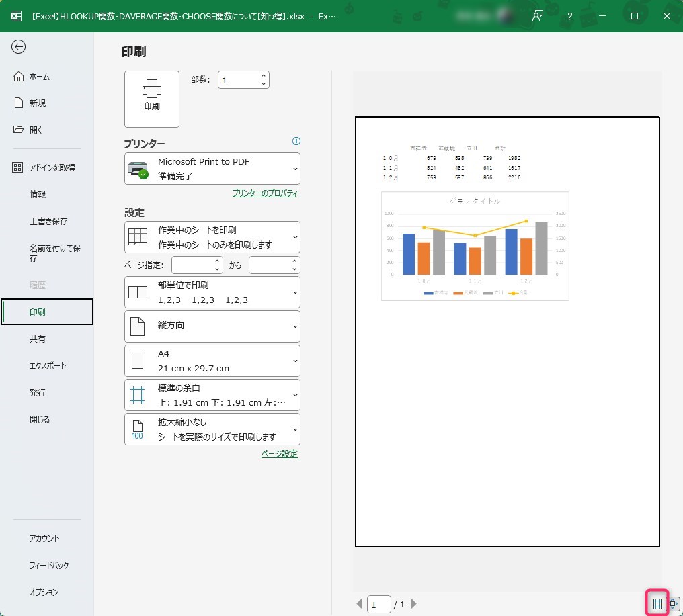Open the Microsoft Print to PDF printer dropdown

click(x=212, y=169)
